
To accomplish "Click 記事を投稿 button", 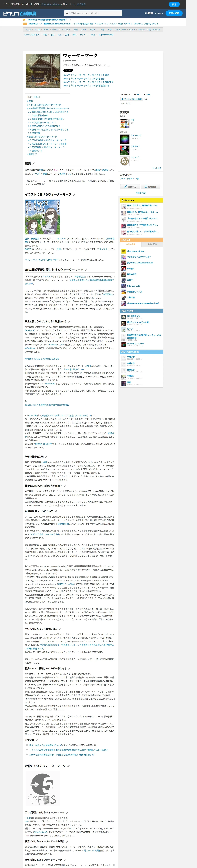I will [x=174, y=13].
